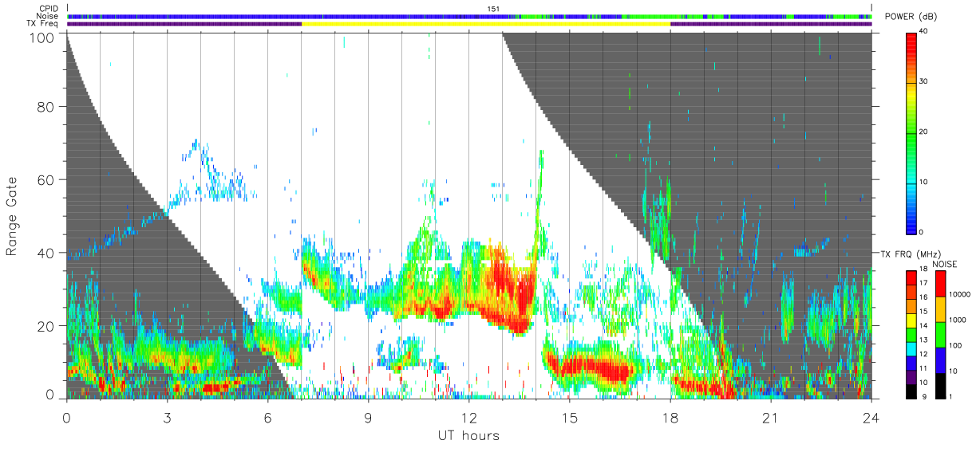Click black swatch in NOISE legend
Screen dimensions: 980x452
coord(941,384)
